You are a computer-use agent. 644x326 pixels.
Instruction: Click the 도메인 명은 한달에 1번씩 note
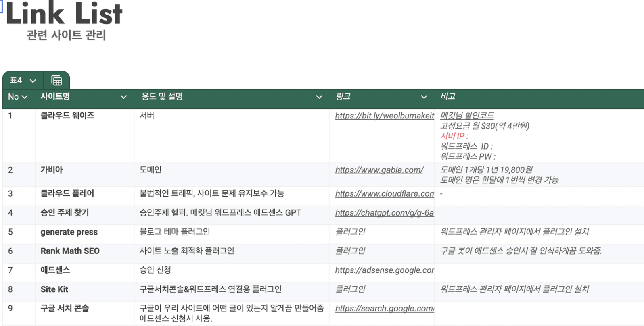click(499, 180)
